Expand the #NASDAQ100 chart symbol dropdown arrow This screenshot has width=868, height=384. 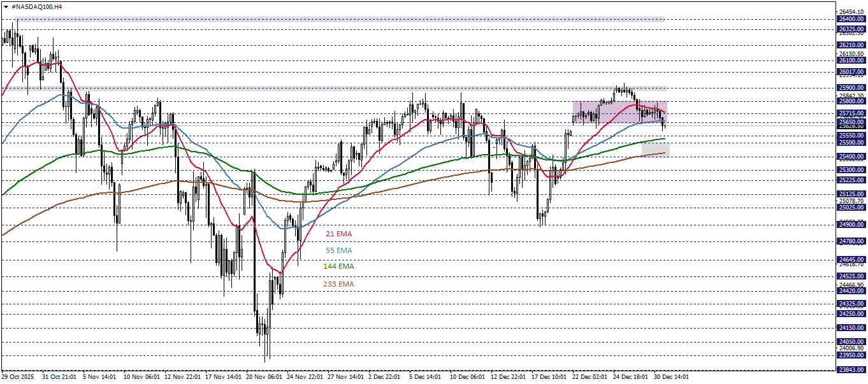tap(6, 7)
